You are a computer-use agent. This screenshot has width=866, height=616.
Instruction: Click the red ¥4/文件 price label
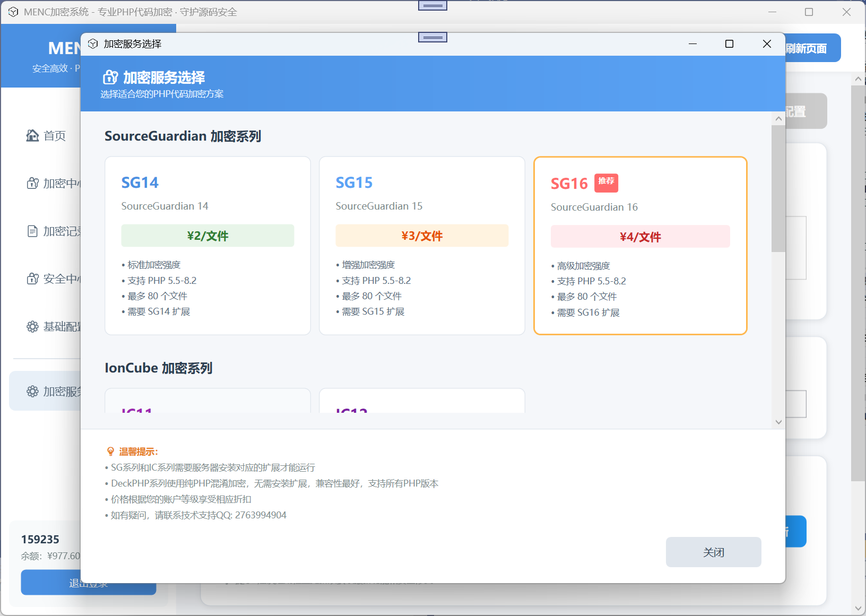click(640, 237)
